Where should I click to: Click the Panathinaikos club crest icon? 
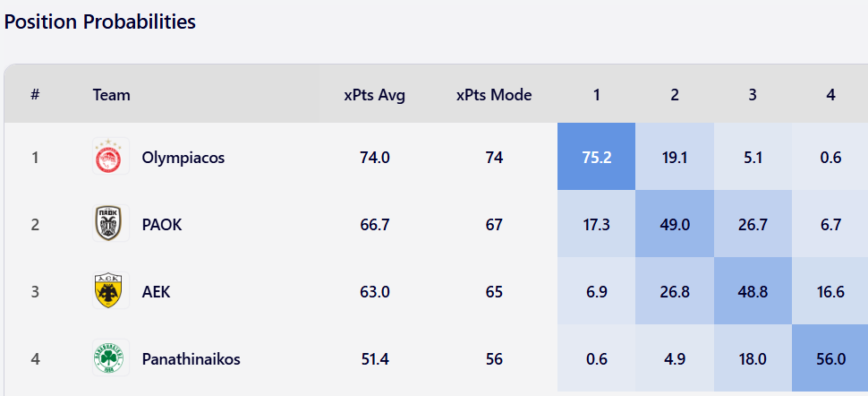(110, 358)
